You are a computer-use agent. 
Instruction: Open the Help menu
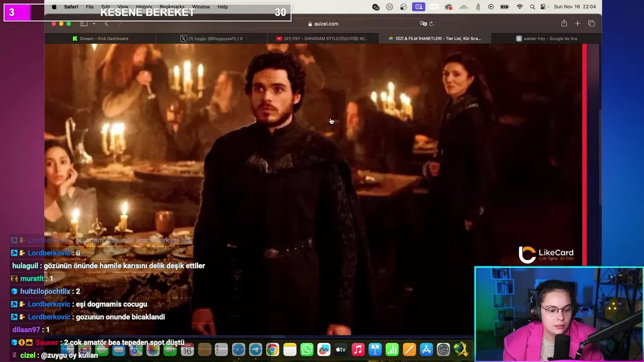click(222, 7)
